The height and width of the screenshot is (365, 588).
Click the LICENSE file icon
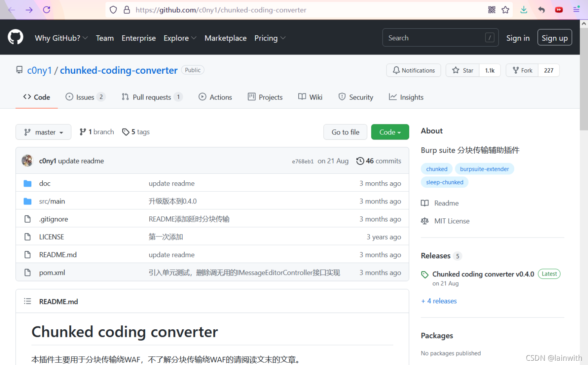27,237
